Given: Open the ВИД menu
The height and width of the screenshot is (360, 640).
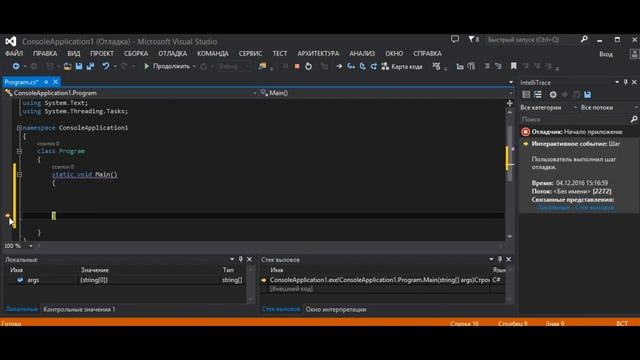Looking at the screenshot, I should pyautogui.click(x=73, y=53).
